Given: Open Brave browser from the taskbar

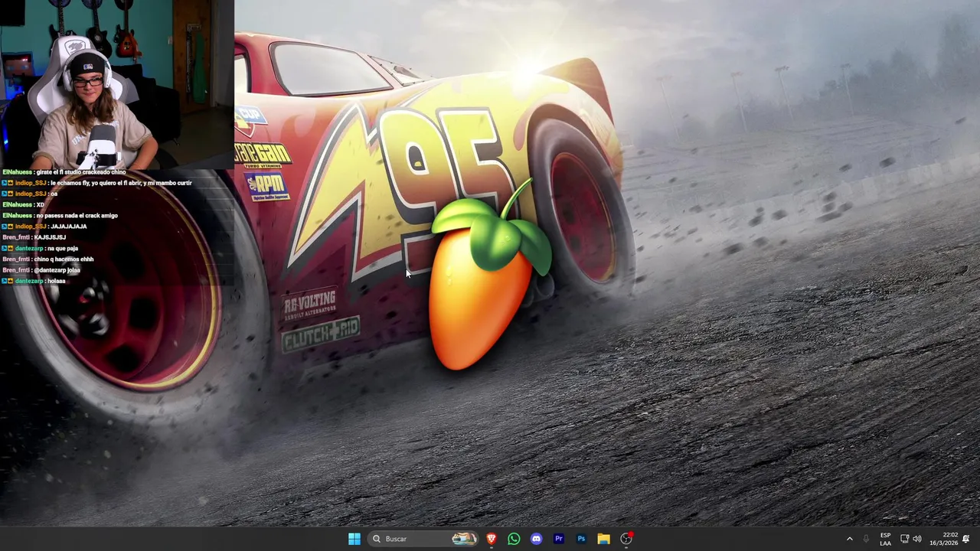Looking at the screenshot, I should pos(492,539).
